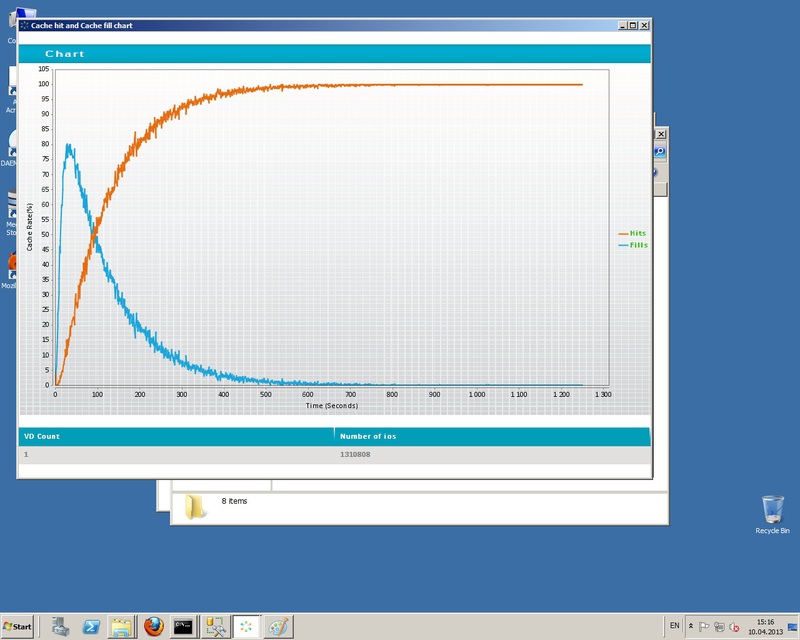Show hidden system tray icons

tap(691, 626)
